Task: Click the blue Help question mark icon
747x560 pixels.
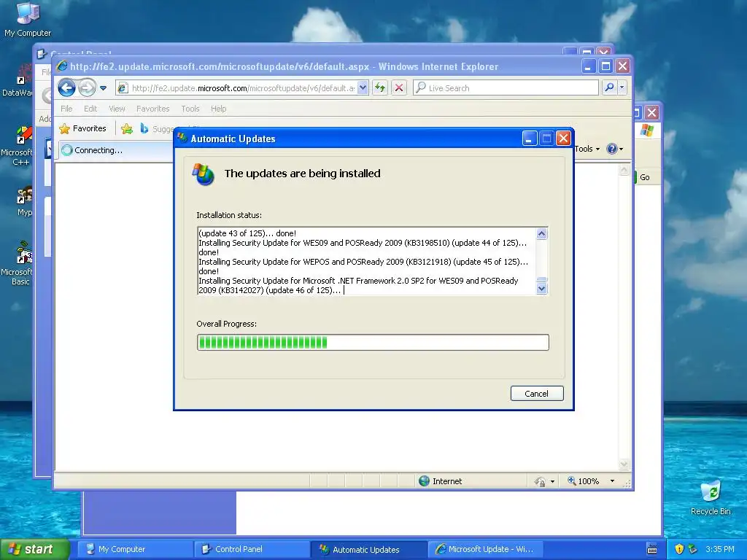Action: pyautogui.click(x=612, y=149)
